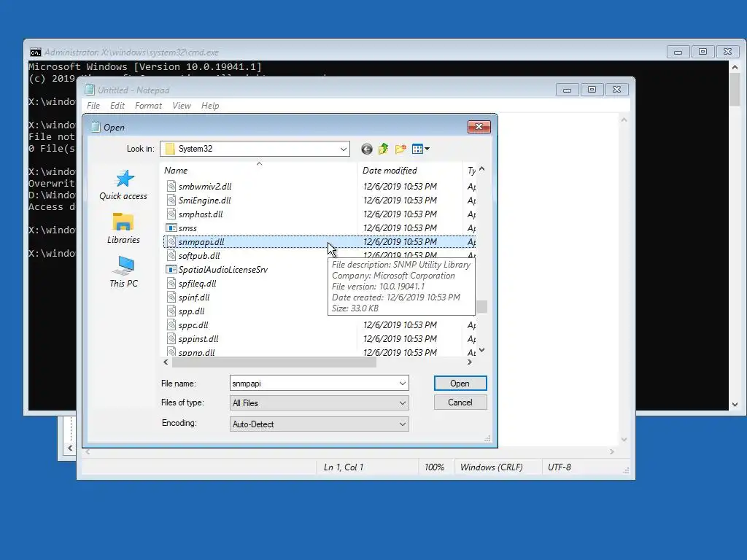Click the Open button in dialog

coord(460,384)
